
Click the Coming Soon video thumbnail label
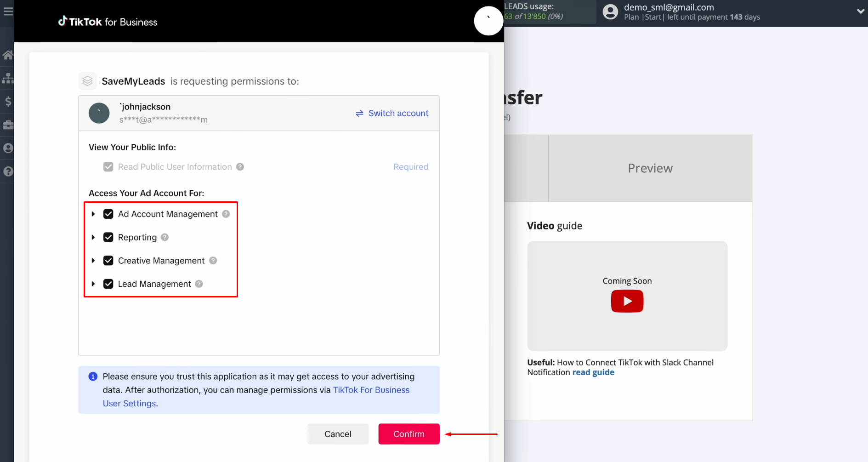pyautogui.click(x=627, y=281)
